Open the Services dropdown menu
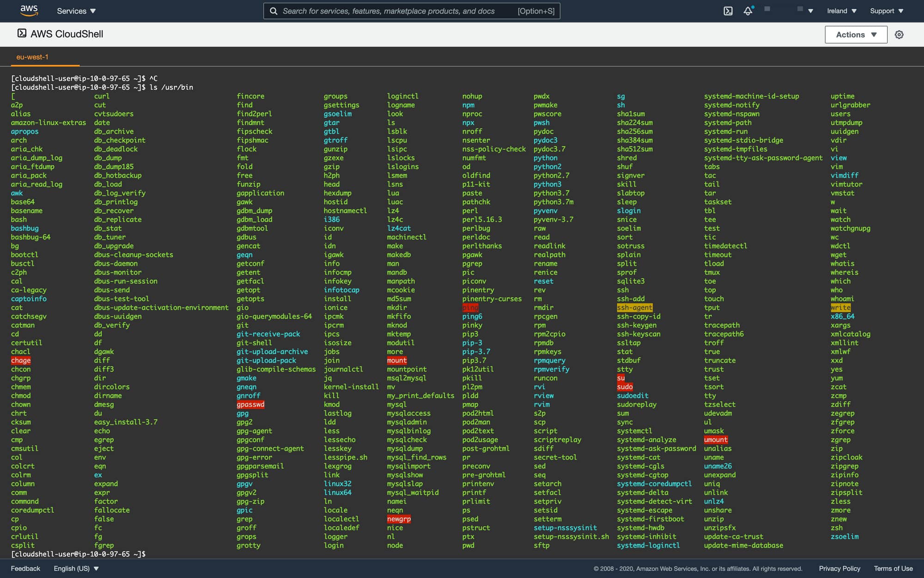 76,11
